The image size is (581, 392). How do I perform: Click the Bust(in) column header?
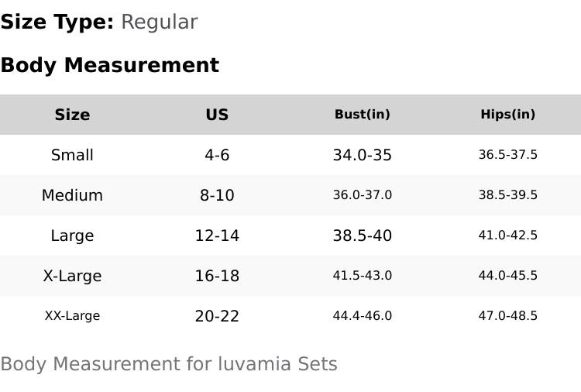(362, 115)
